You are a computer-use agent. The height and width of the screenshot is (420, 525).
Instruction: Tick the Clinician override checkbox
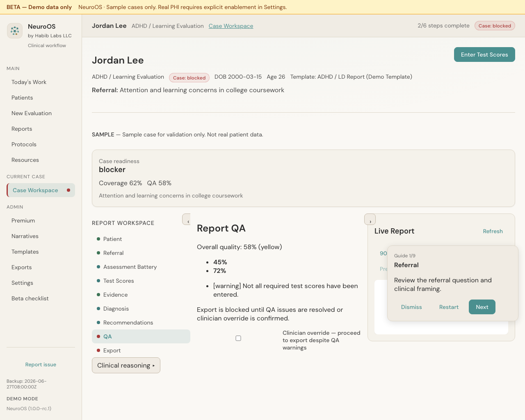238,338
